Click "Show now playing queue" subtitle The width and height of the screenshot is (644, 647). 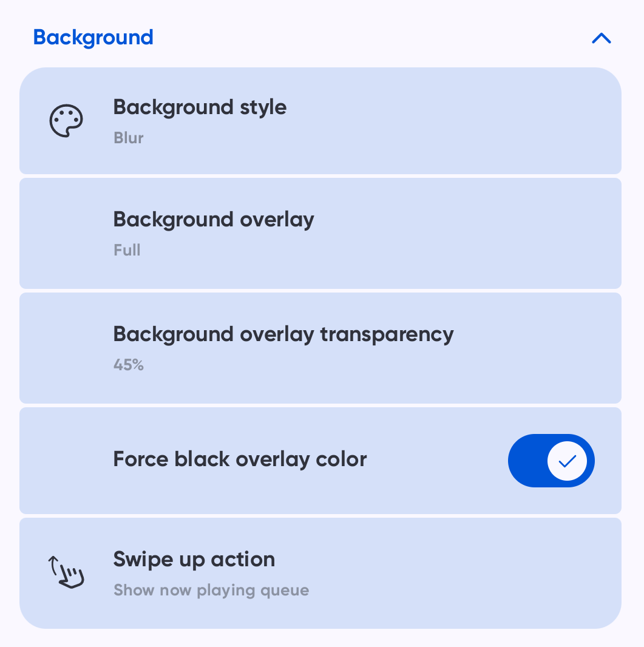pos(211,590)
